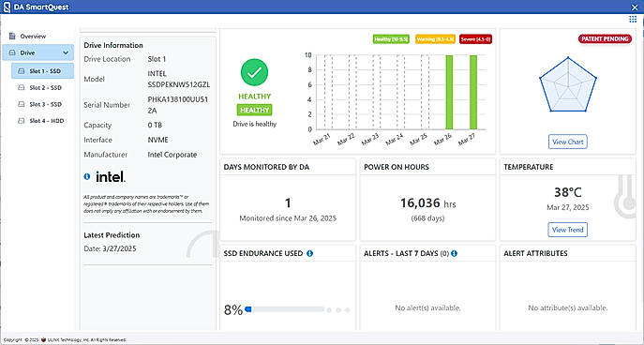644x345 pixels.
Task: Click the drive icon beside Slot 3 - SSD
Action: [x=21, y=104]
